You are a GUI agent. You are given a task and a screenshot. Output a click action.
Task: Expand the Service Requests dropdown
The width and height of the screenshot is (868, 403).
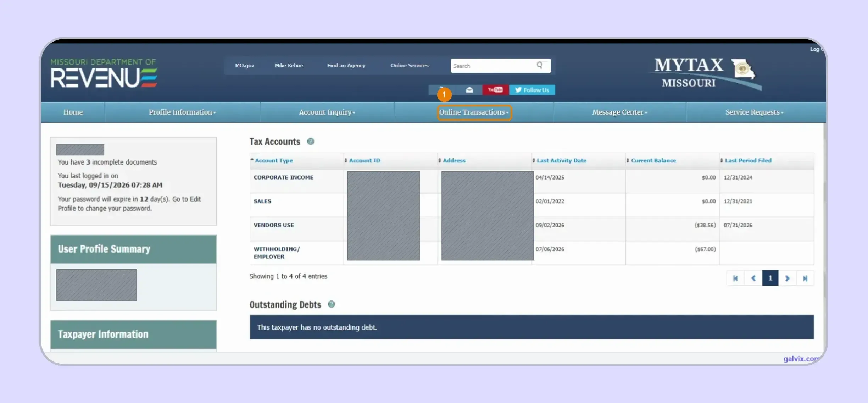click(755, 112)
